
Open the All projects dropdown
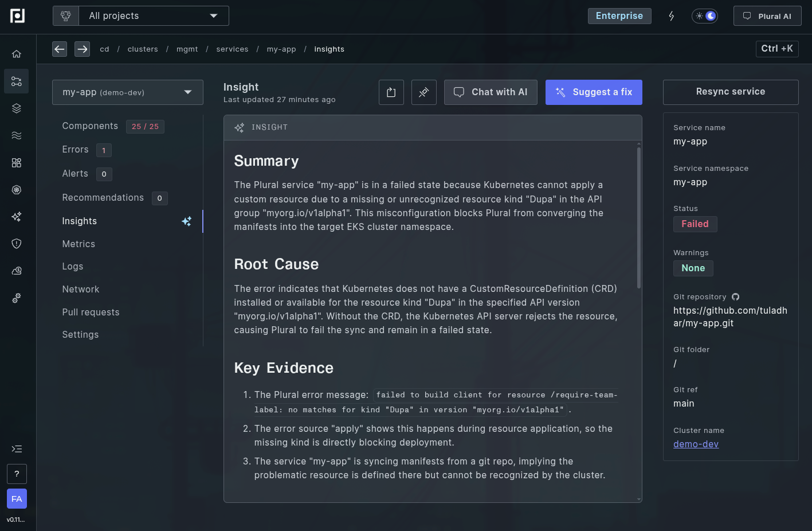point(153,16)
